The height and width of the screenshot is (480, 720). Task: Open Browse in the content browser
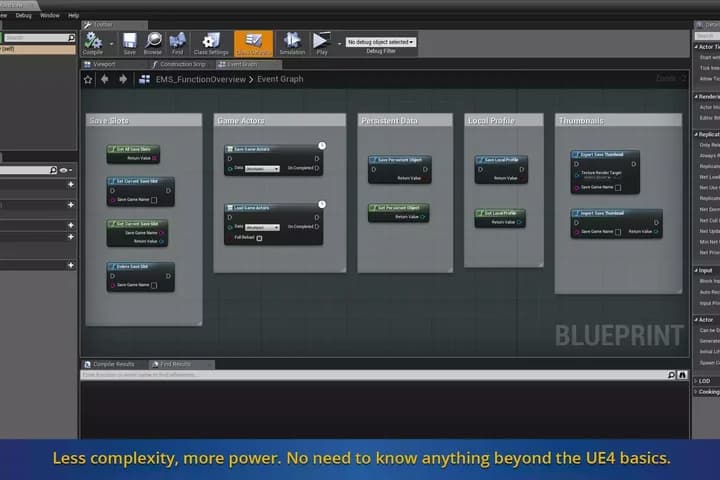[x=153, y=43]
